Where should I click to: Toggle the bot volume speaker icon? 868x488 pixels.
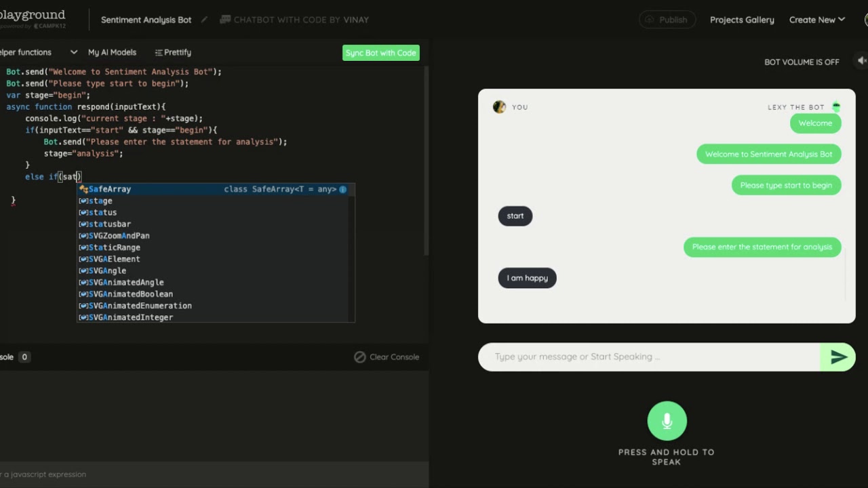click(861, 61)
